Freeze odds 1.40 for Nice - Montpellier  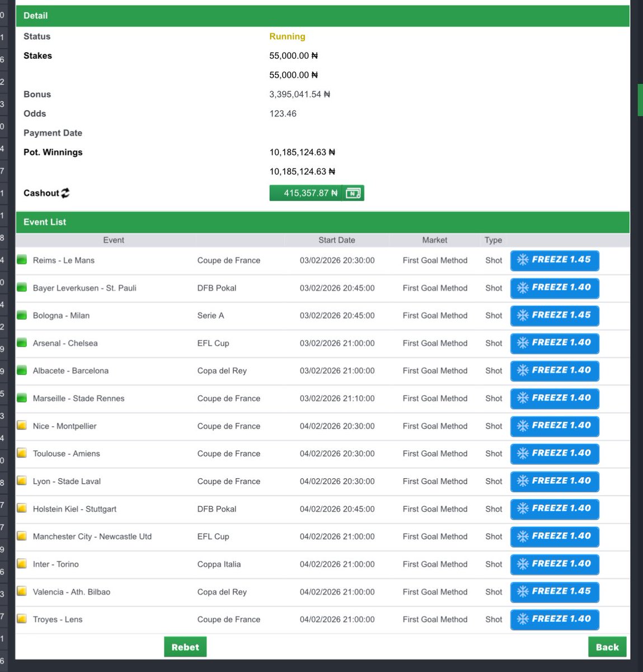[555, 426]
